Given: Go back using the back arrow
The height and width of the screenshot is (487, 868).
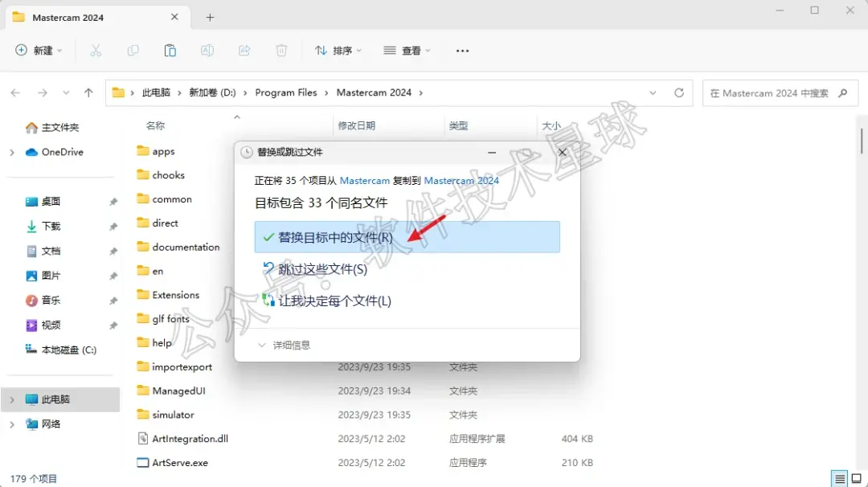Looking at the screenshot, I should (x=15, y=92).
